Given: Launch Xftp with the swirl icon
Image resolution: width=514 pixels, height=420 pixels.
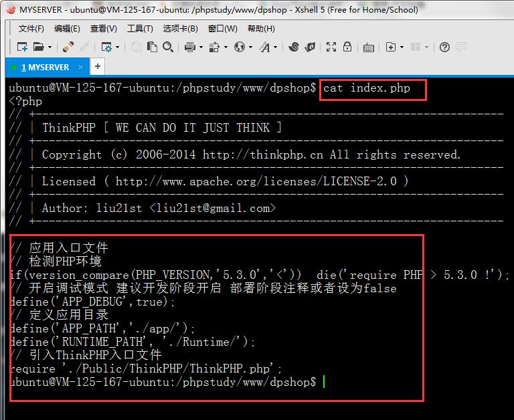Looking at the screenshot, I should pyautogui.click(x=294, y=47).
